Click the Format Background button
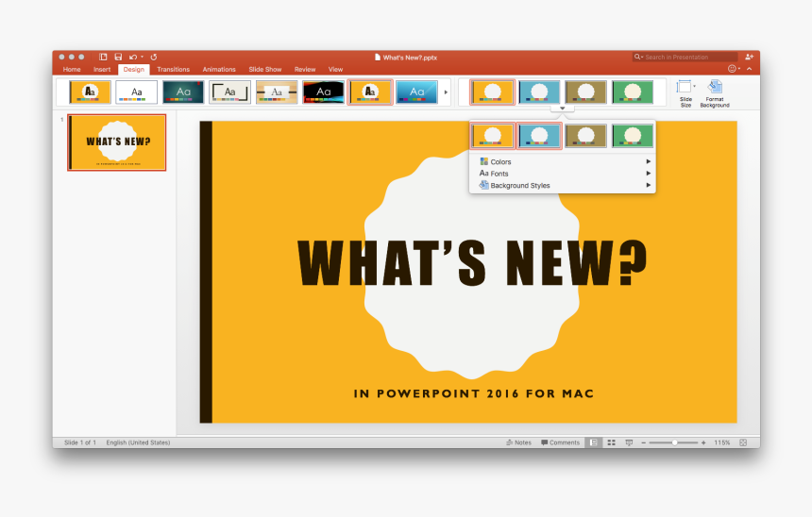Image resolution: width=812 pixels, height=517 pixels. pyautogui.click(x=715, y=93)
